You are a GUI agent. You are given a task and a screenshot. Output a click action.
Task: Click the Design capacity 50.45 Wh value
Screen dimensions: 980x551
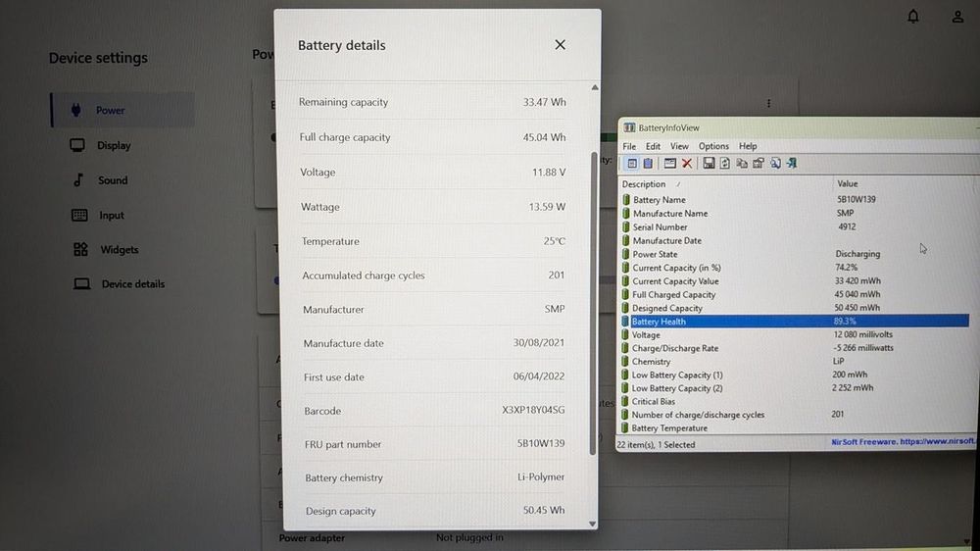click(544, 510)
